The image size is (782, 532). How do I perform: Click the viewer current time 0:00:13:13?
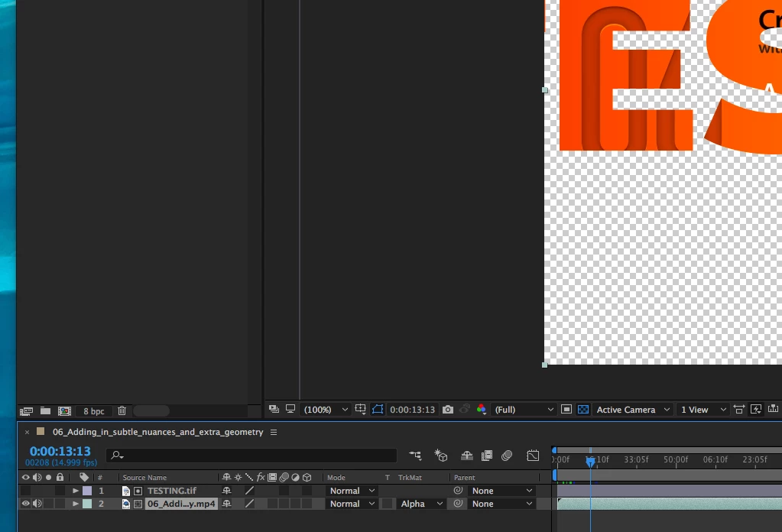click(x=413, y=410)
